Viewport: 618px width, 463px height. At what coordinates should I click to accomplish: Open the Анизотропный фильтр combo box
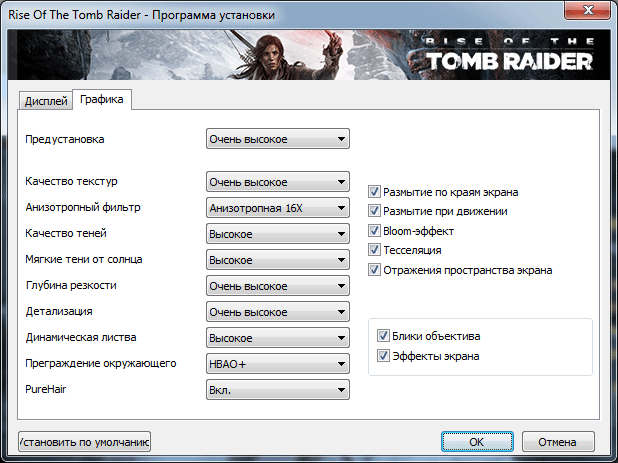pos(277,208)
